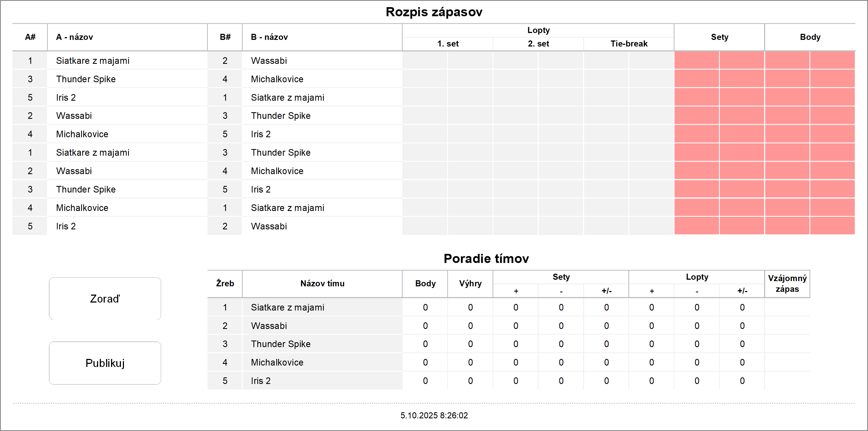The height and width of the screenshot is (431, 868).
Task: Click the Názov tímu header
Action: [322, 284]
